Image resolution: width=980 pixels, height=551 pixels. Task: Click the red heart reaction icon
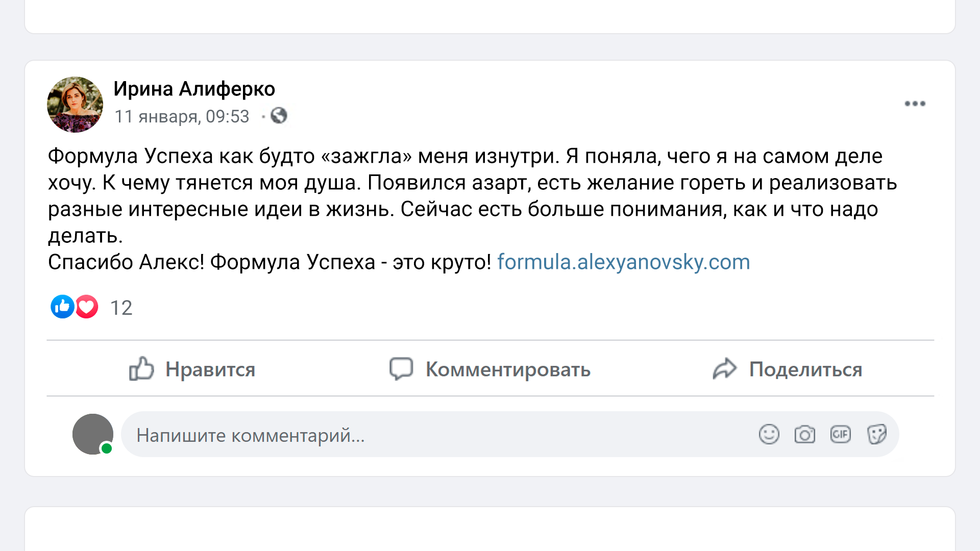(87, 307)
